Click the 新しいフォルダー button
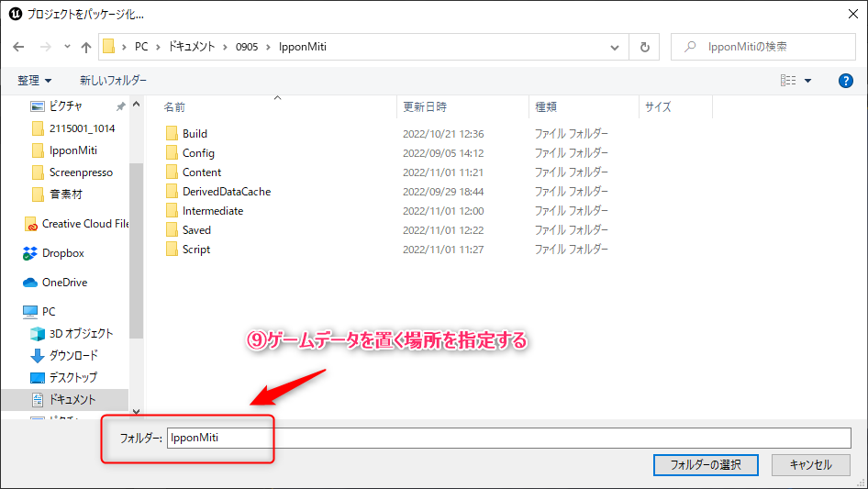Image resolution: width=868 pixels, height=489 pixels. pyautogui.click(x=113, y=81)
